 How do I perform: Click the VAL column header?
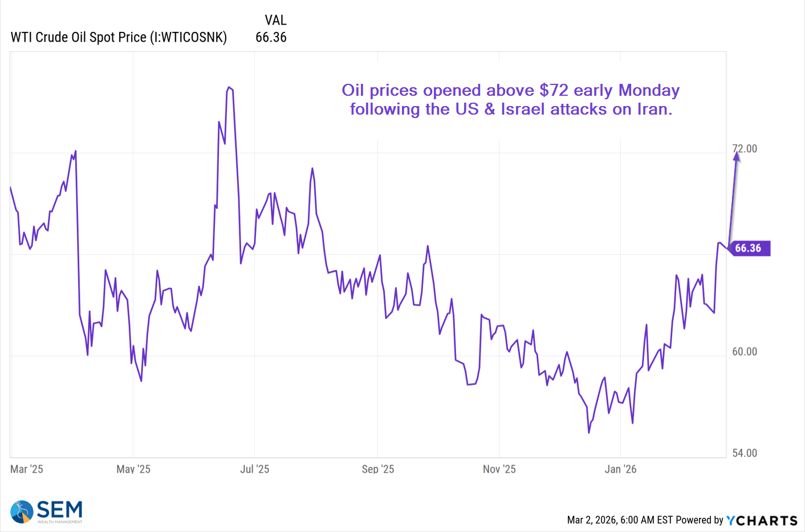(275, 21)
